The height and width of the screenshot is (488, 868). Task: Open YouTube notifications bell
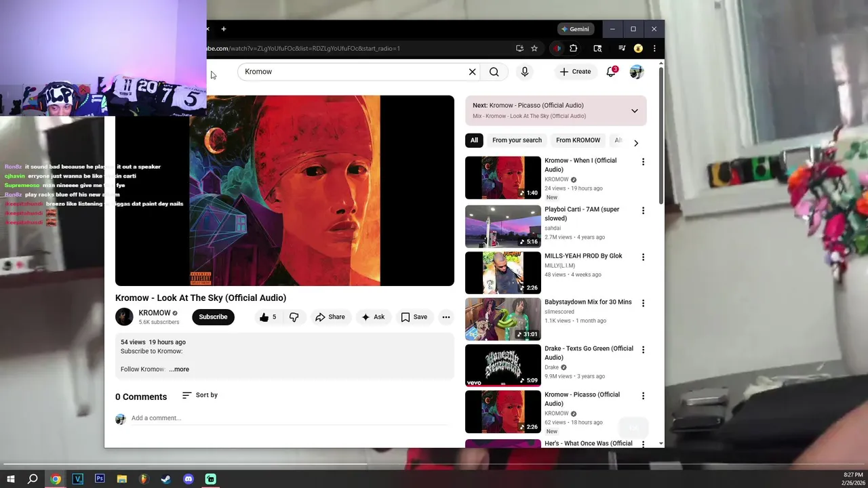pyautogui.click(x=611, y=72)
